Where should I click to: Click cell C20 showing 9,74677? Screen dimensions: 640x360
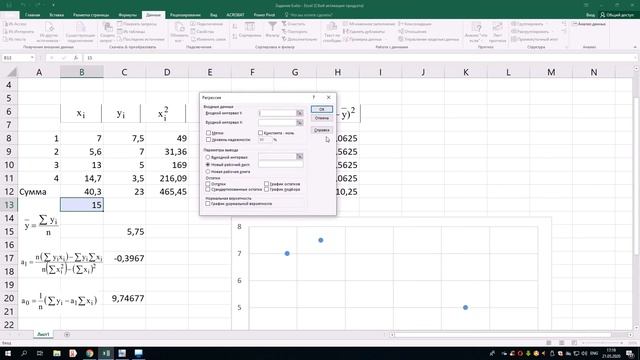click(x=124, y=298)
